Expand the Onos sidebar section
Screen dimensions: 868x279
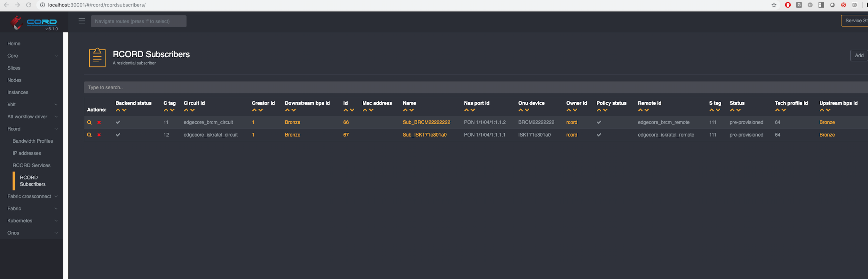tap(32, 233)
